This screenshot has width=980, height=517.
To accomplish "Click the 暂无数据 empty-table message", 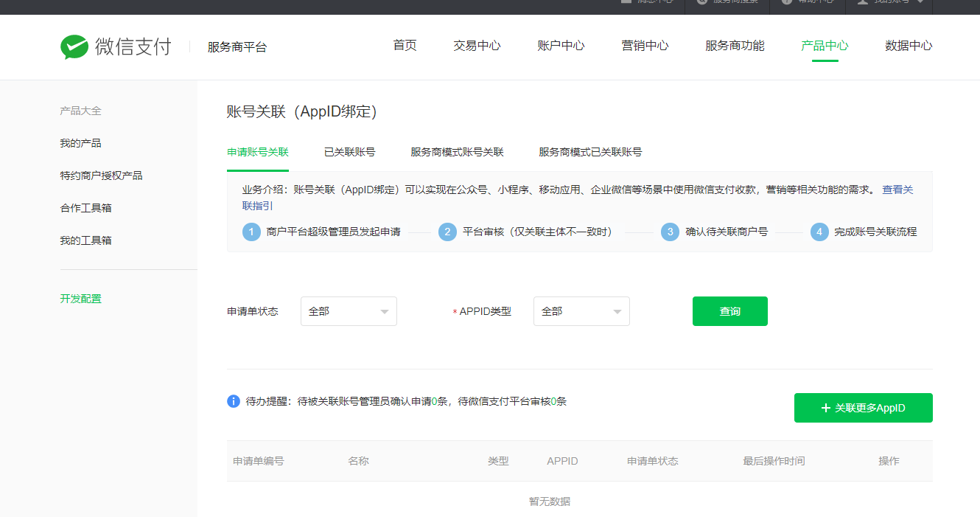I will [x=550, y=502].
